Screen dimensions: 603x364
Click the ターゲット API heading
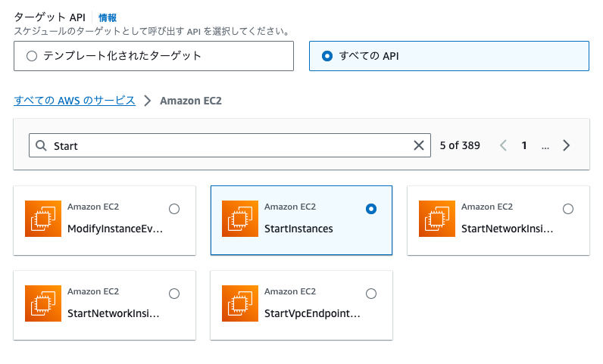(49, 17)
